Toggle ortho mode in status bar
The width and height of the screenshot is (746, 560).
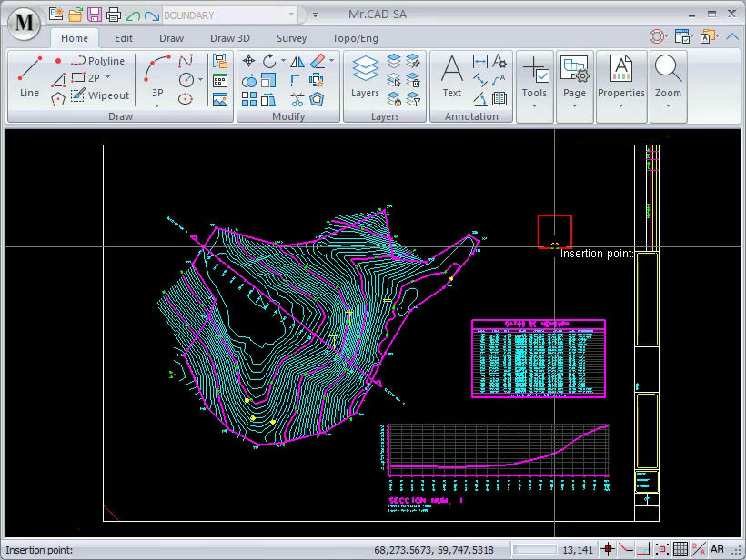643,550
